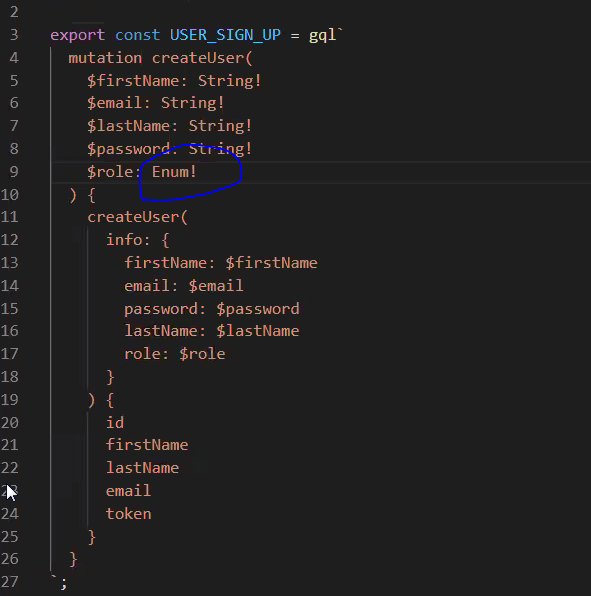Click line number 19 in the gutter
591x596 pixels.
pos(10,400)
